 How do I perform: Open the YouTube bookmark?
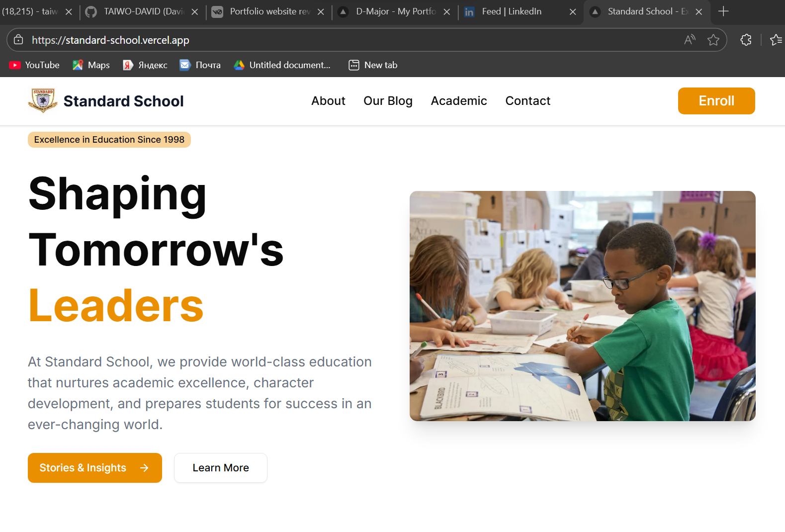coord(34,65)
